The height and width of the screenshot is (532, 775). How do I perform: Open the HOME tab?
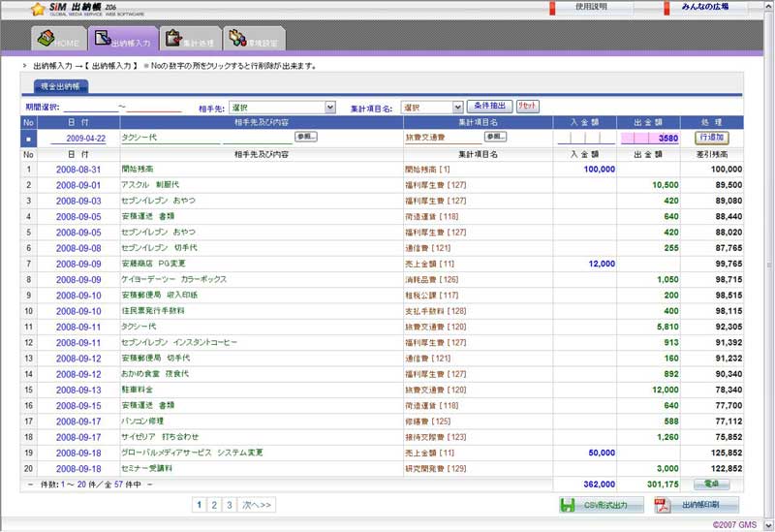point(57,40)
